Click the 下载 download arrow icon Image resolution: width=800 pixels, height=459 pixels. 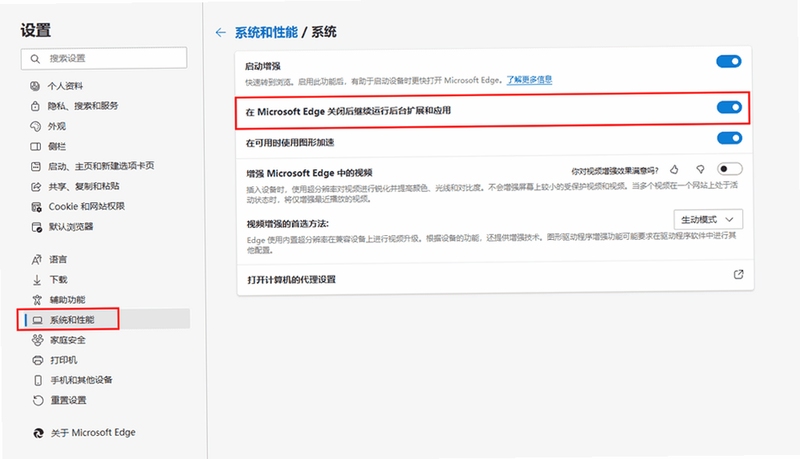tap(37, 280)
